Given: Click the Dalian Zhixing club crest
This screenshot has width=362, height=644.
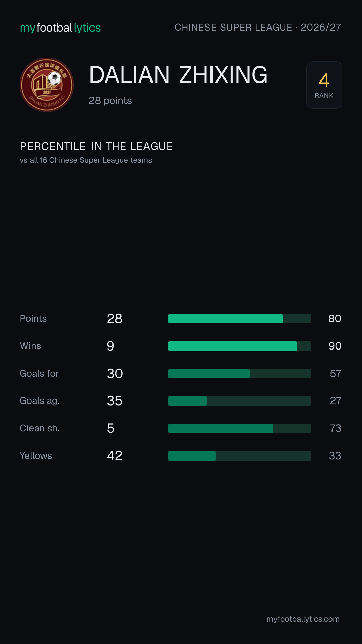Looking at the screenshot, I should pyautogui.click(x=47, y=85).
